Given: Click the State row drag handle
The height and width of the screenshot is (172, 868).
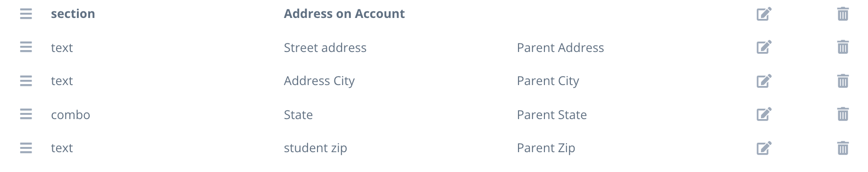Looking at the screenshot, I should tap(26, 114).
